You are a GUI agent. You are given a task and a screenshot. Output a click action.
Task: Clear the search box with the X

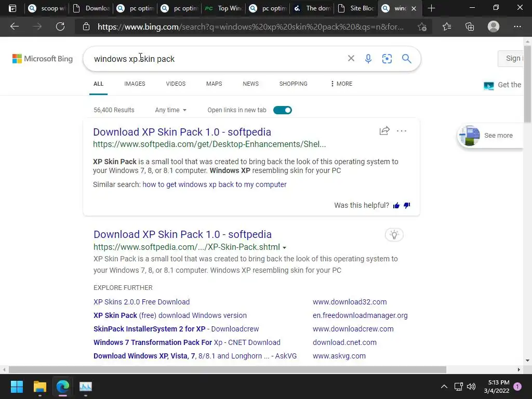pos(351,58)
